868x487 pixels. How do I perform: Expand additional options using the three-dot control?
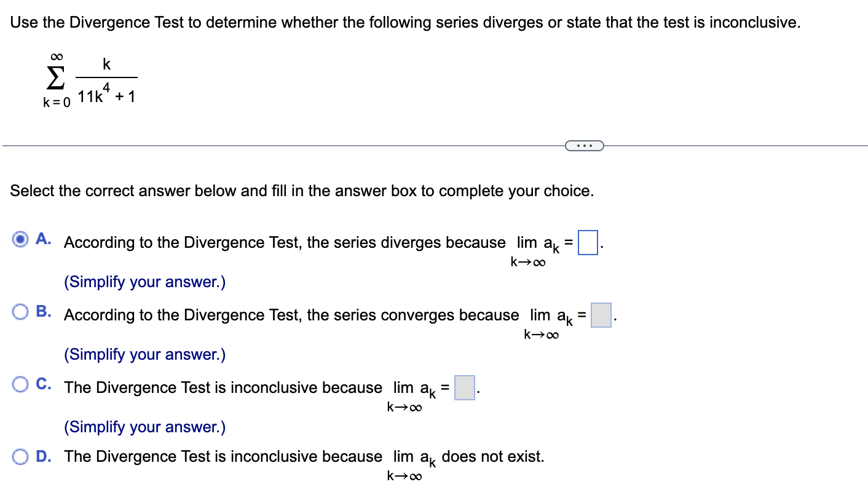tap(584, 145)
